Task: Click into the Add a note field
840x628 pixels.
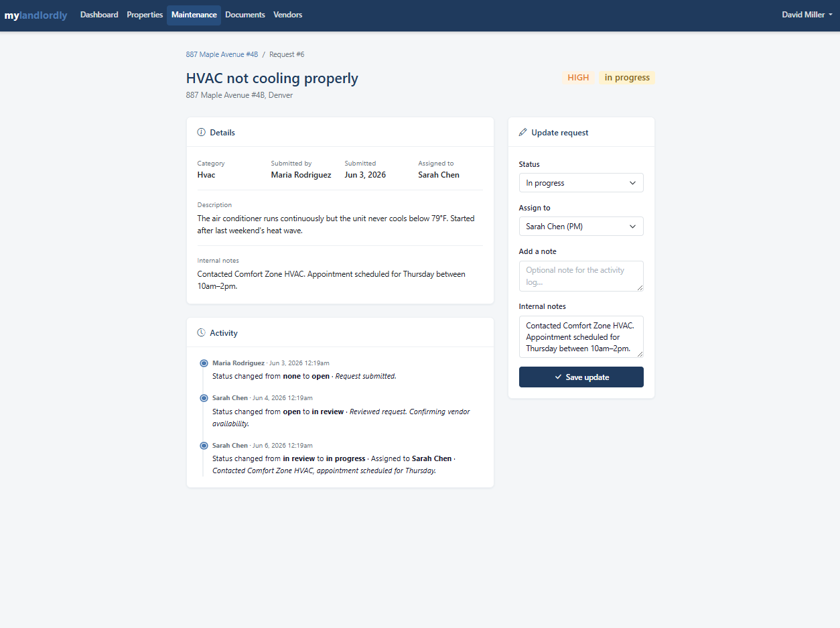Action: pos(581,276)
